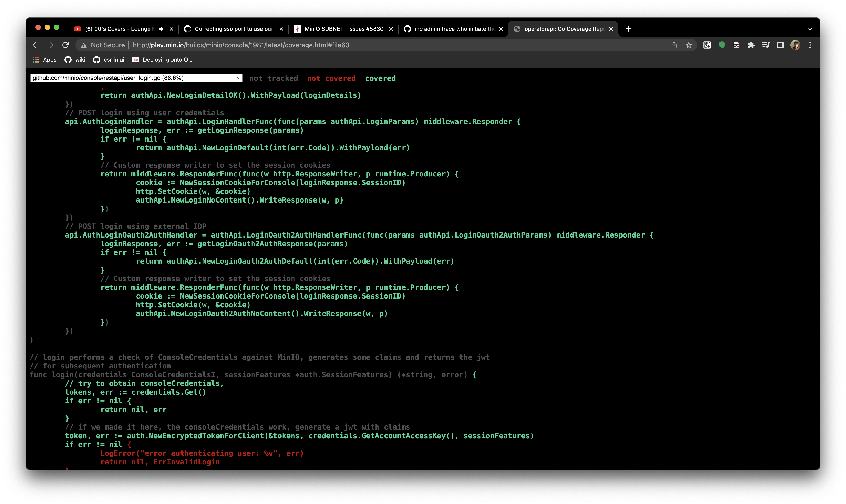Open the coverage file selector dropdown
Viewport: 846px width, 504px height.
pos(136,78)
